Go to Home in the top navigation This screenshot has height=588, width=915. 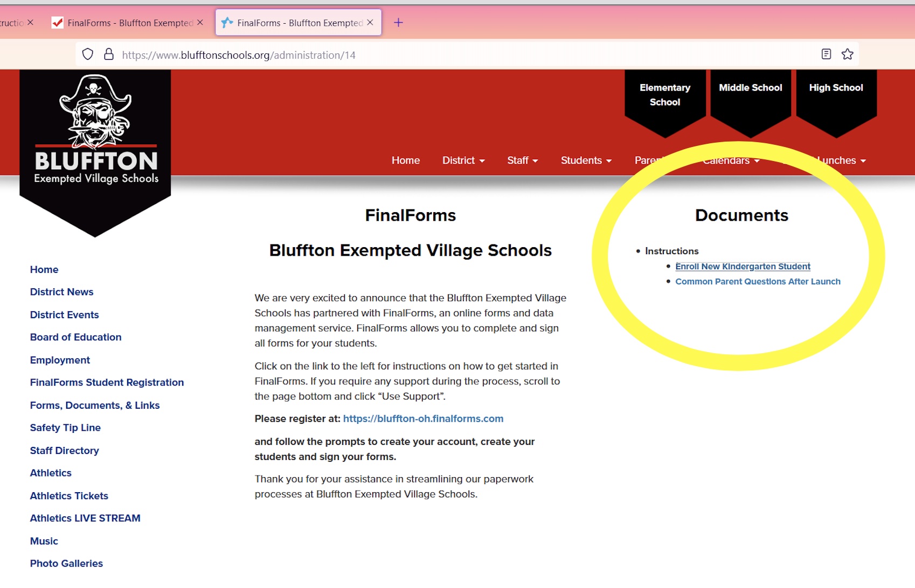tap(406, 160)
